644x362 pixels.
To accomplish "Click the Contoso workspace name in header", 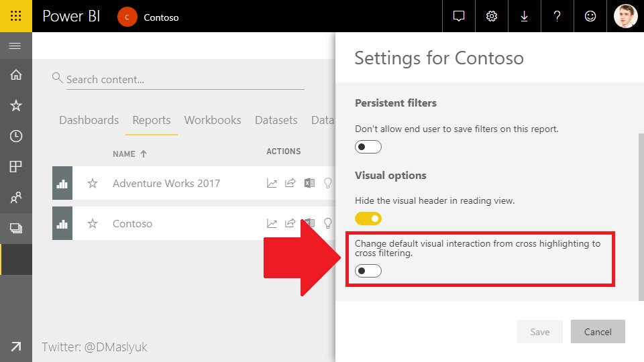I will click(161, 17).
